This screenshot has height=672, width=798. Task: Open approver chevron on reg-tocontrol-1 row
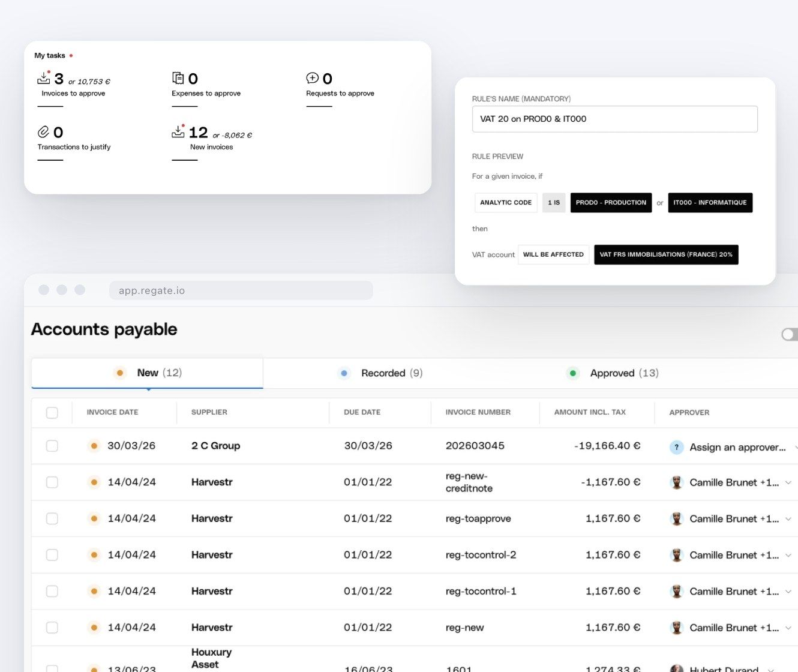[x=788, y=592]
